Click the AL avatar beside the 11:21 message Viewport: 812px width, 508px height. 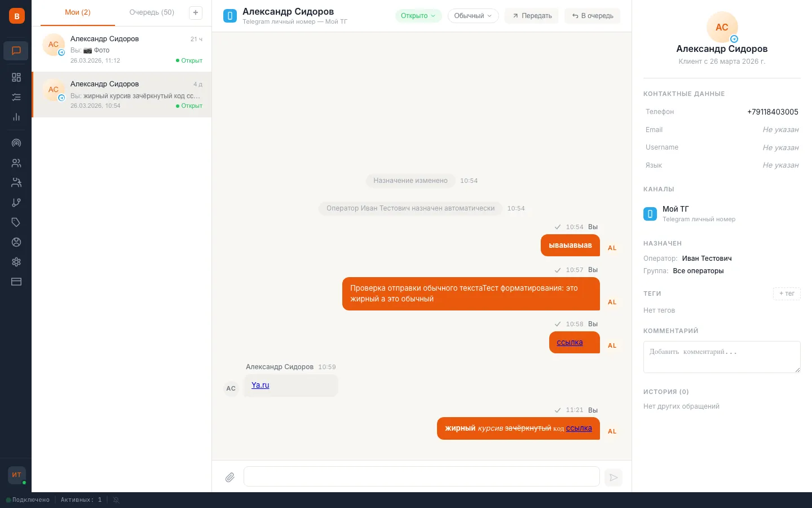pyautogui.click(x=612, y=431)
